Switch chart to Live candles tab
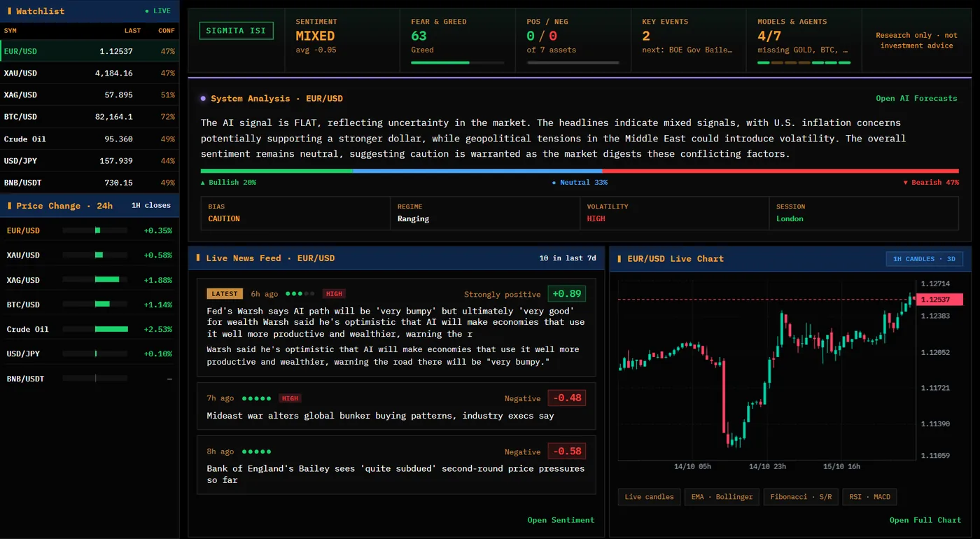980x539 pixels. [x=649, y=497]
